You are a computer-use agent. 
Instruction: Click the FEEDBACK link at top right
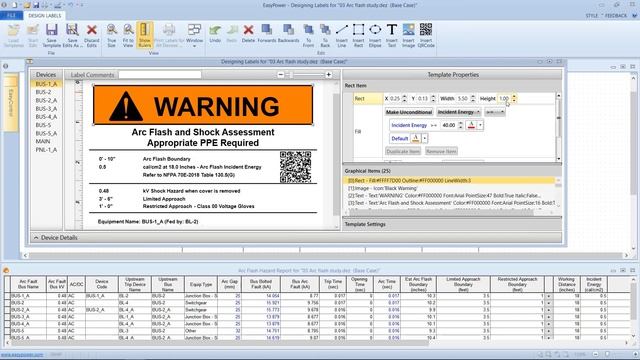(x=616, y=16)
